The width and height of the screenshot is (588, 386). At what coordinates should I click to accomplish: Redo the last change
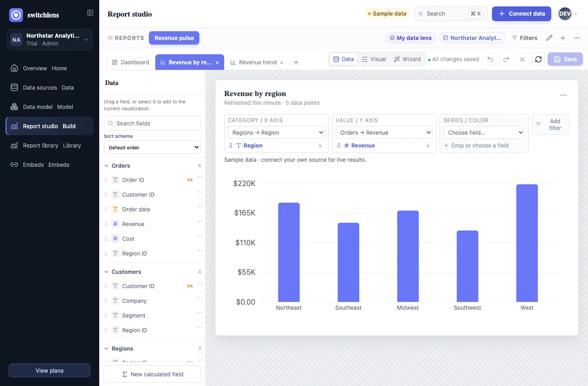506,59
